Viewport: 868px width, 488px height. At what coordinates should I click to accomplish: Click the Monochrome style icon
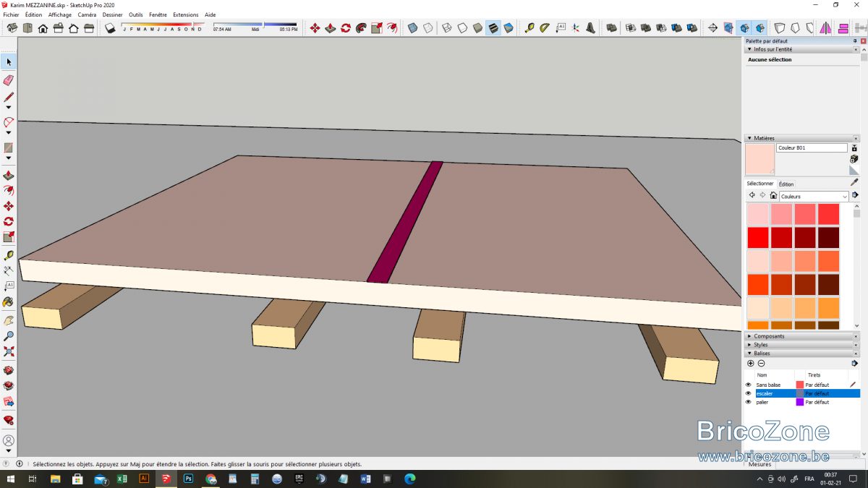point(509,28)
